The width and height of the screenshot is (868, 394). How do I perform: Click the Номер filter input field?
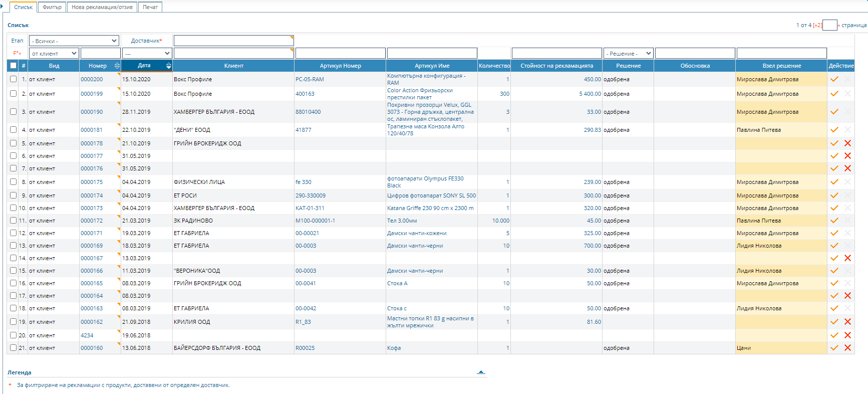pos(101,53)
